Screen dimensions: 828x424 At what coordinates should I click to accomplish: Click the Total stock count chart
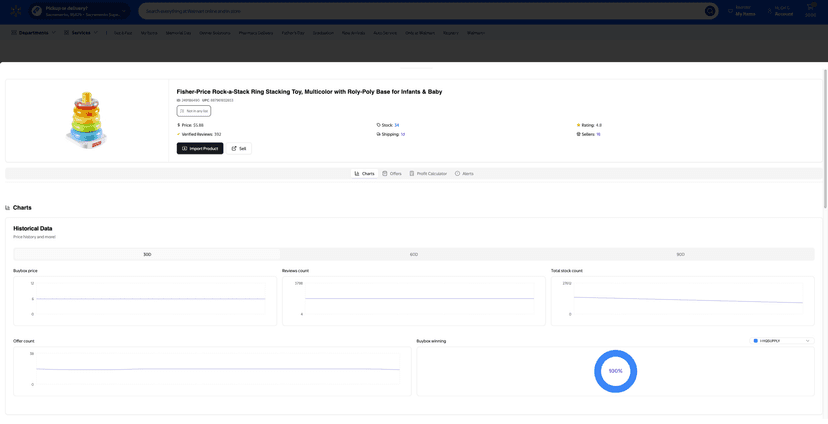[x=682, y=300]
